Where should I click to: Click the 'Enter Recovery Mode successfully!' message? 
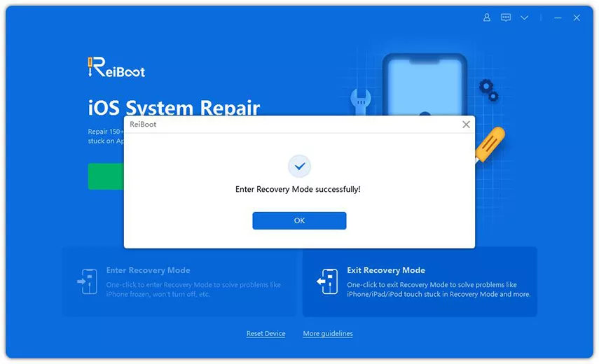(x=298, y=189)
